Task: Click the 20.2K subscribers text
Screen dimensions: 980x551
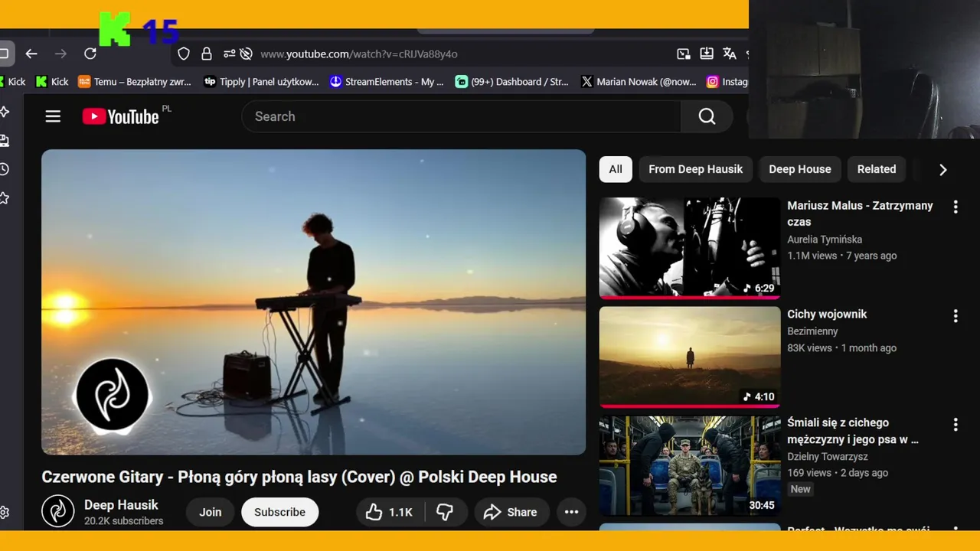Action: (x=124, y=521)
